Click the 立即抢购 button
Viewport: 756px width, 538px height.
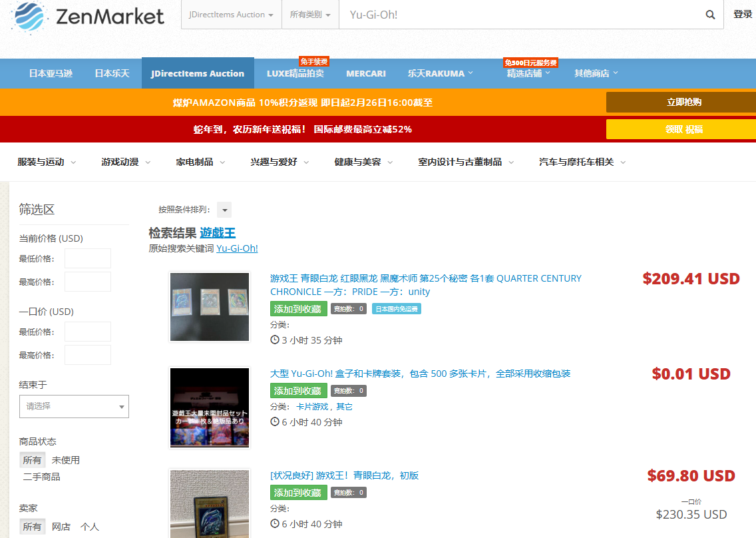(681, 103)
